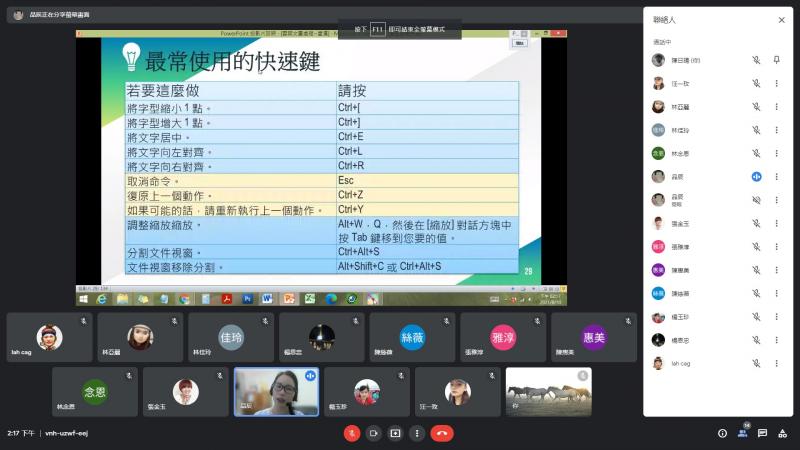Click the lightbulb icon on the shared slide
800x450 pixels.
tap(131, 57)
